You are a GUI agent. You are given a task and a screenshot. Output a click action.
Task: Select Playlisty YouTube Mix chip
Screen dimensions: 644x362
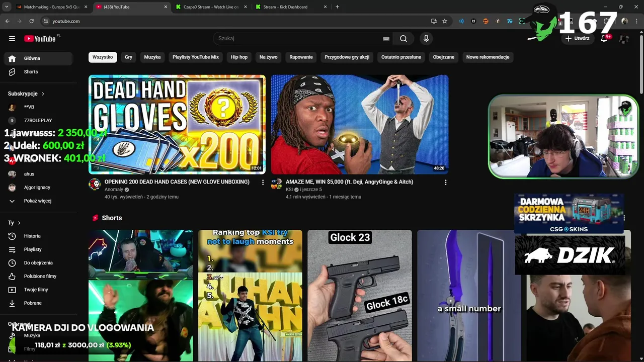[x=196, y=57]
